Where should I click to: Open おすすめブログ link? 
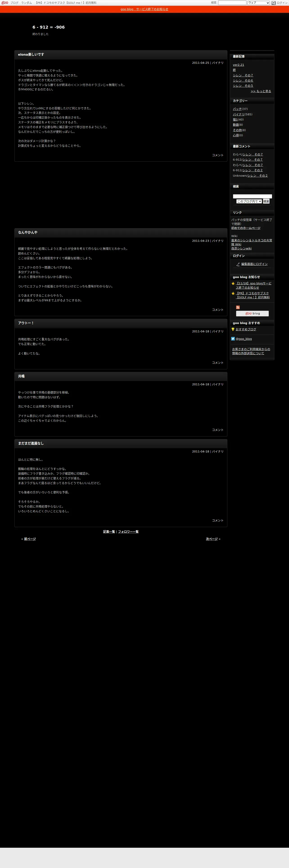point(246,329)
